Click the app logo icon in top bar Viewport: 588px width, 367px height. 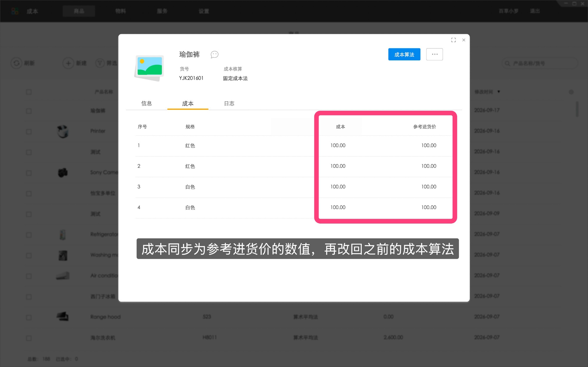point(15,11)
